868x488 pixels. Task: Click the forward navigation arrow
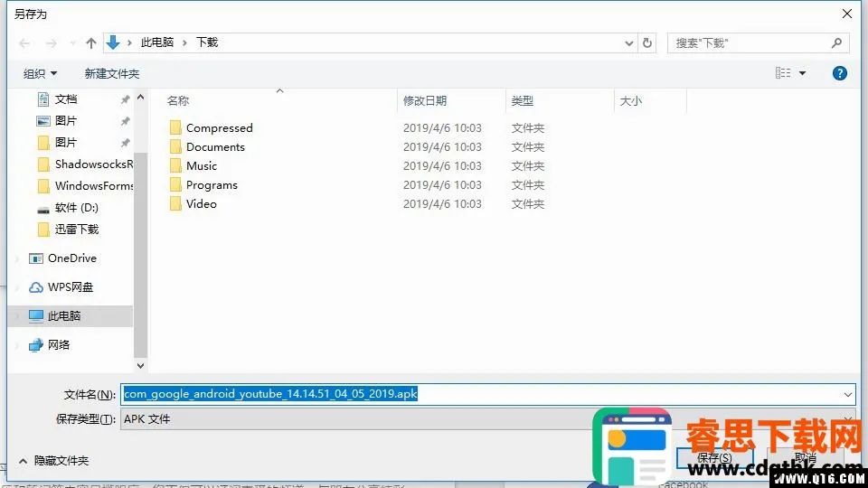[51, 43]
